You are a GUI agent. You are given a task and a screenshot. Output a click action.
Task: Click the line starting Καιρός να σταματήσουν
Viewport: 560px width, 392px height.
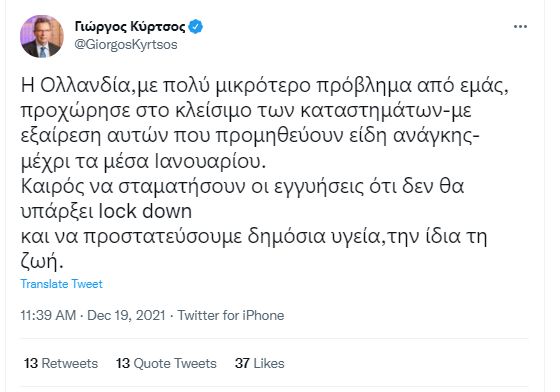coord(242,186)
